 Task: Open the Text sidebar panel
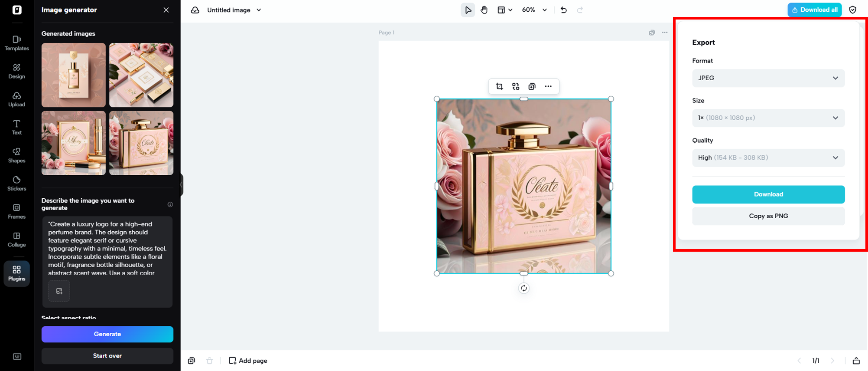[17, 128]
